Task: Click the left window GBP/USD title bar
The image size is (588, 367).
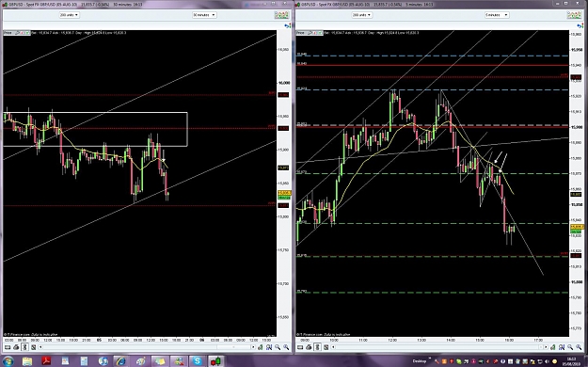Action: [x=146, y=4]
